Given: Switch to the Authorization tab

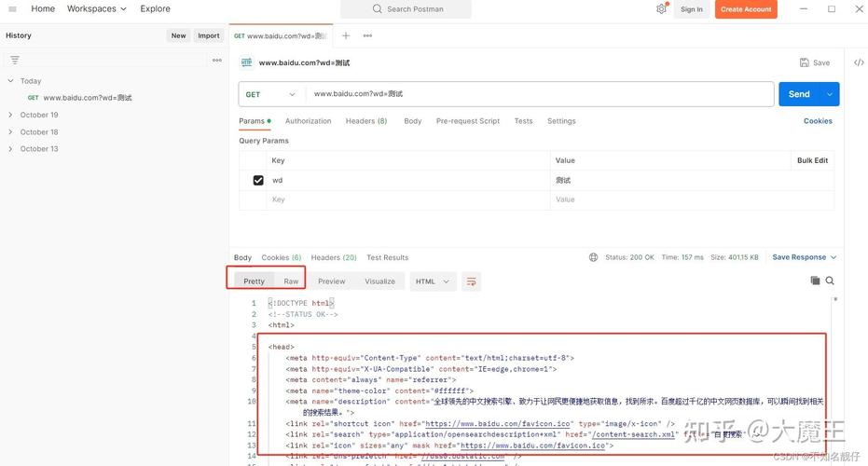Looking at the screenshot, I should [x=308, y=121].
